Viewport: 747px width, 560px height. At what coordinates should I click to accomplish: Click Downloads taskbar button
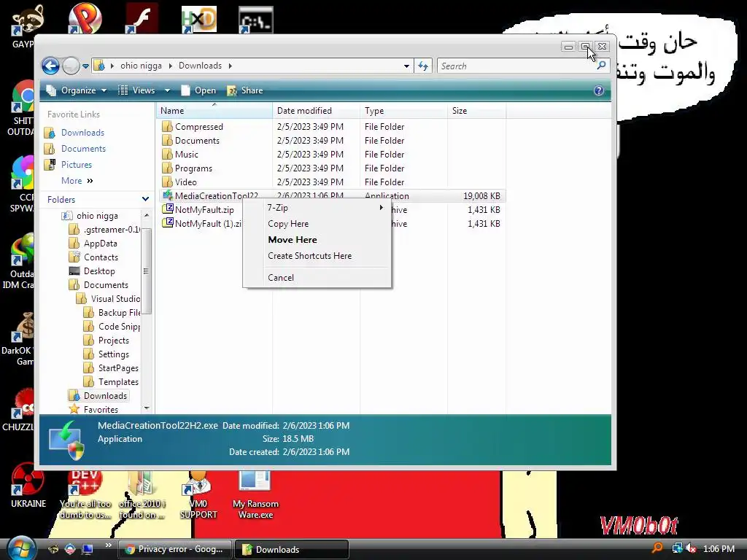292,549
